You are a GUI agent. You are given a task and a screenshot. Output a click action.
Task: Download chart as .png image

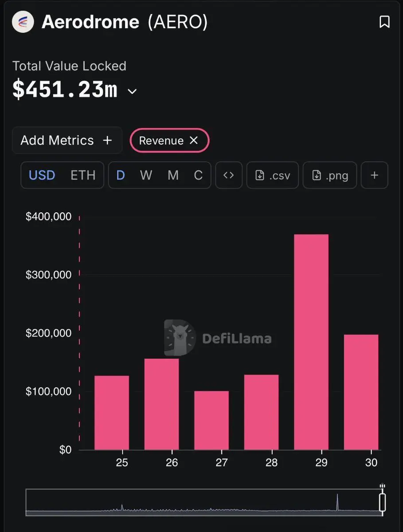(x=329, y=175)
